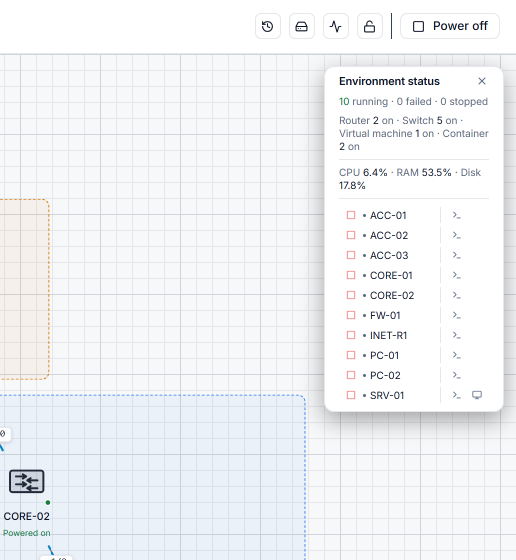
Task: Stop ACC-02 using its red square icon
Action: point(351,235)
